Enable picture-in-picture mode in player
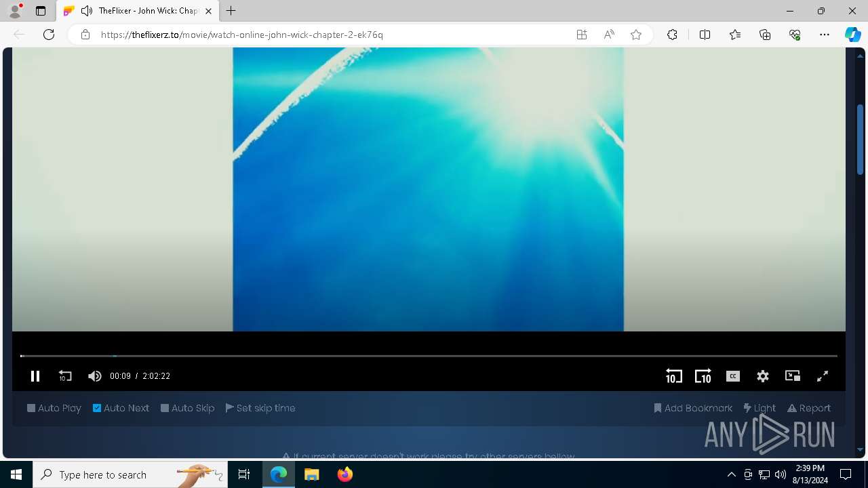 click(793, 376)
